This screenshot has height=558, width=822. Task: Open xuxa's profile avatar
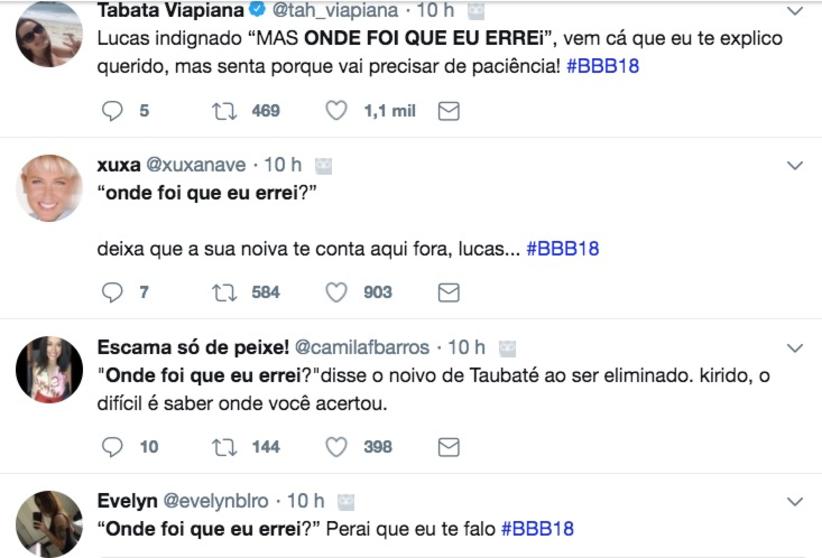pos(49,188)
